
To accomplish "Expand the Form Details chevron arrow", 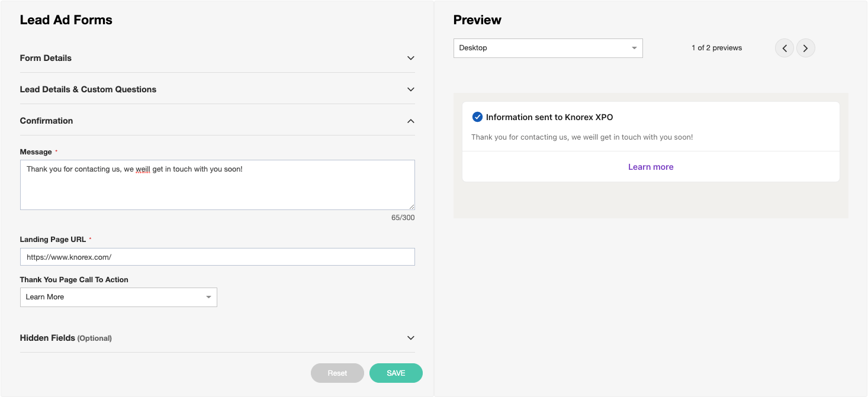I will [410, 58].
